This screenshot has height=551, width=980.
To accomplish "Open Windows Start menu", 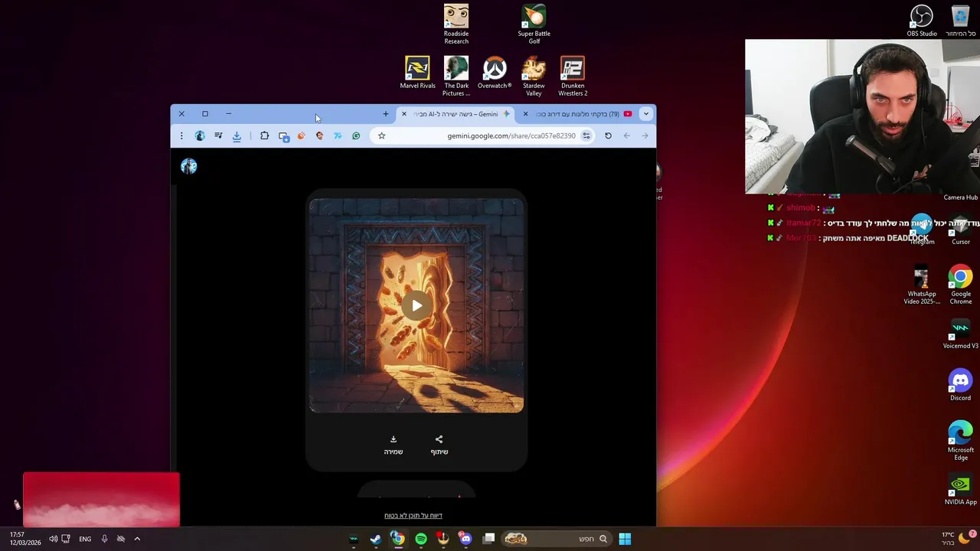I will click(625, 539).
